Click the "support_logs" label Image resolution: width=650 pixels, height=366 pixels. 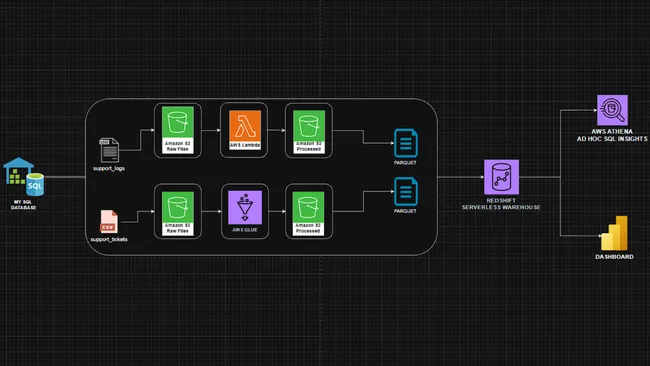tap(109, 168)
